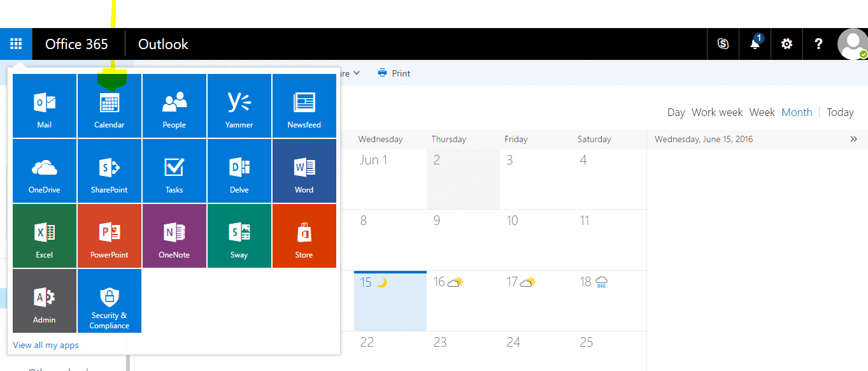This screenshot has height=371, width=868.
Task: Open Help with the question mark icon
Action: (819, 44)
